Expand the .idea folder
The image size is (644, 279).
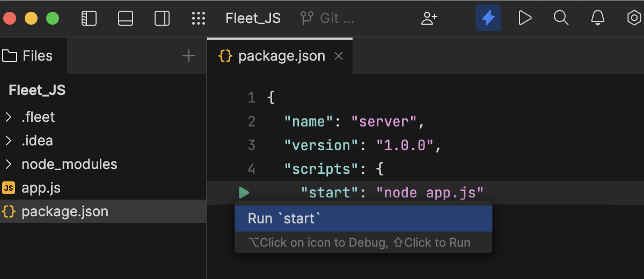(x=9, y=141)
